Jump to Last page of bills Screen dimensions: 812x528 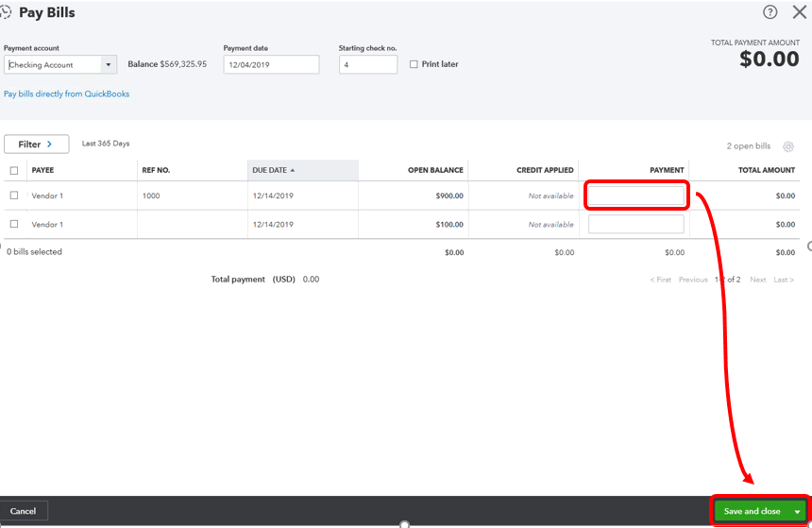784,280
